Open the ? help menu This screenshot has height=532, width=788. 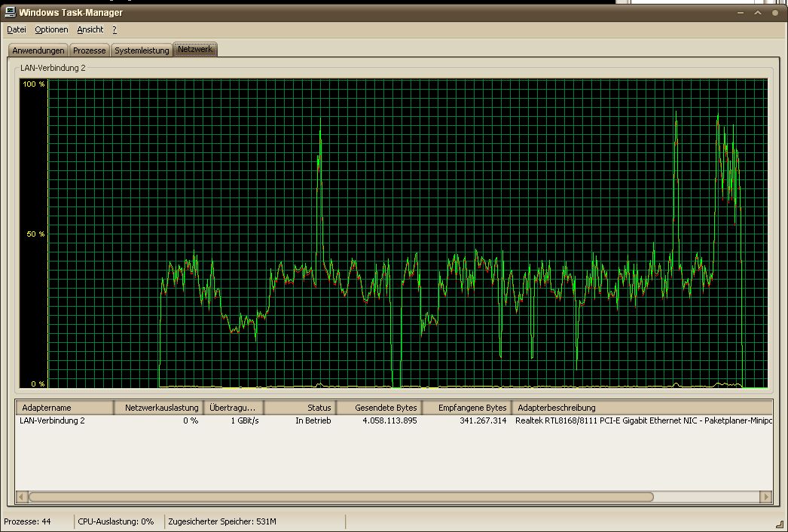tap(115, 29)
